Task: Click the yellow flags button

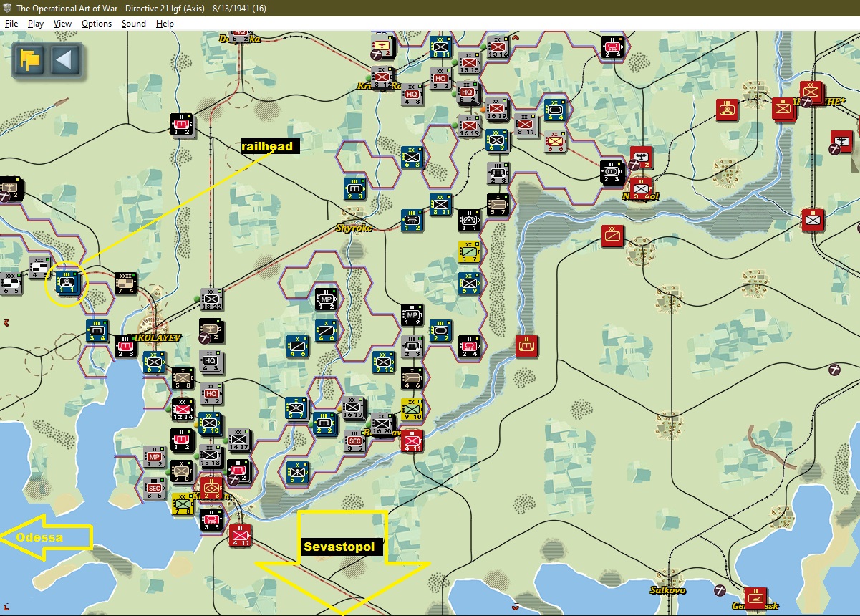Action: [30, 59]
